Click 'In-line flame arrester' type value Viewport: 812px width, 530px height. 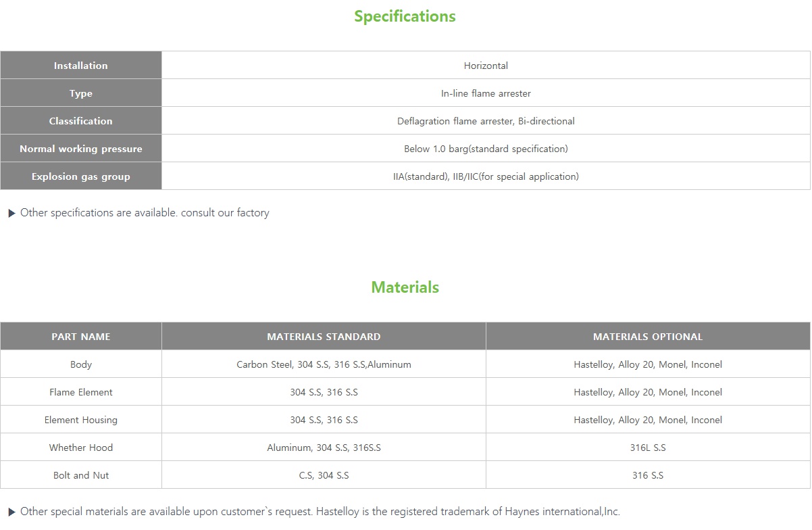point(486,93)
